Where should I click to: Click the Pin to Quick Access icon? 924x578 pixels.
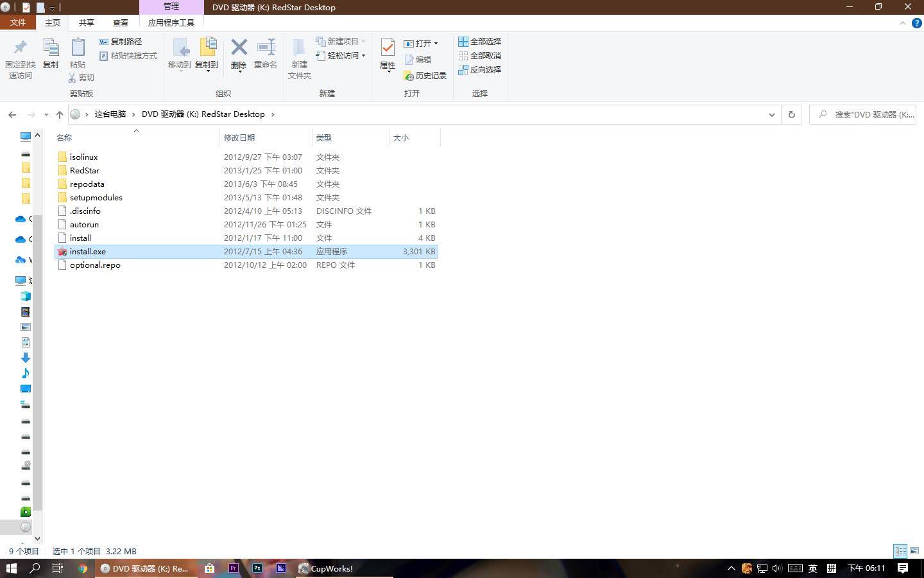click(20, 48)
